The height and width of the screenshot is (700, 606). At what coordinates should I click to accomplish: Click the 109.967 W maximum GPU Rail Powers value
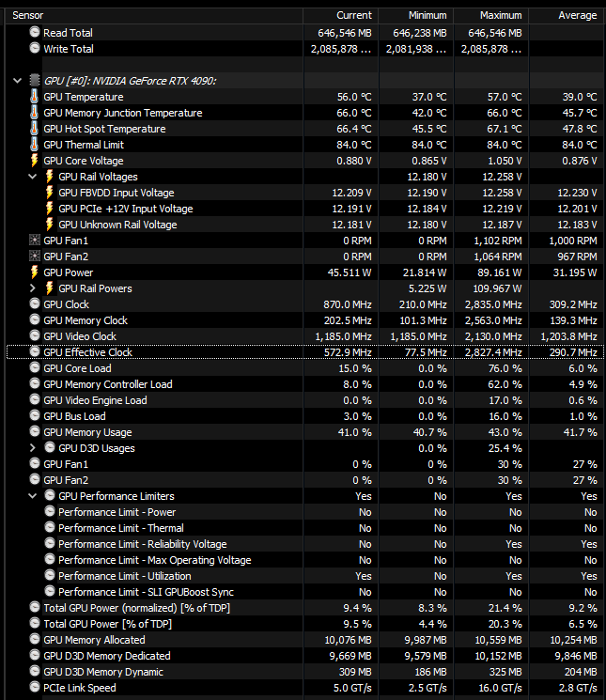[497, 288]
